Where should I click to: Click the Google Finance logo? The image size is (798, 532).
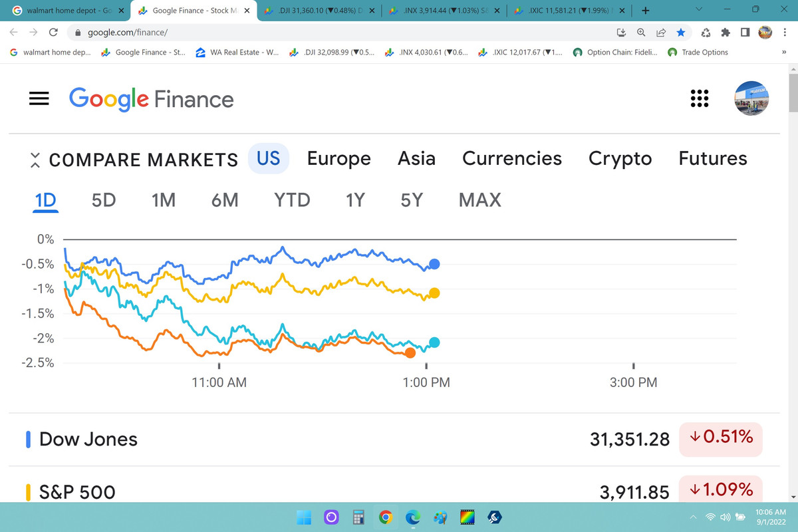pos(152,99)
